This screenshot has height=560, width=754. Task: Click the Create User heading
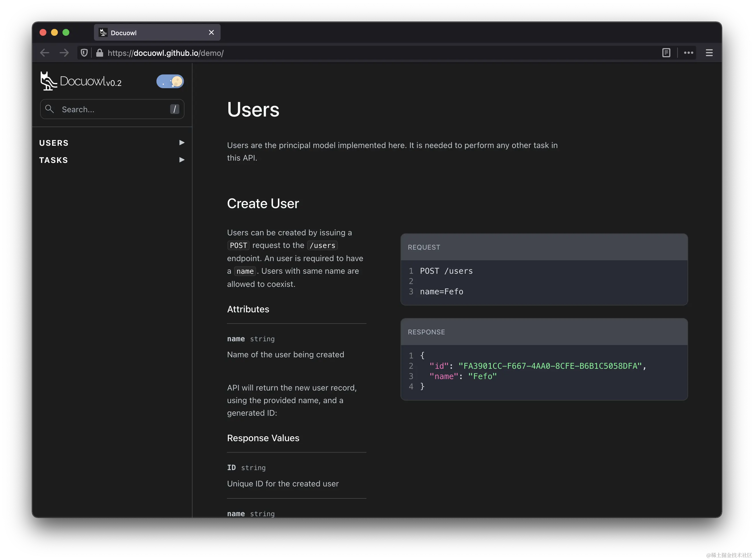pyautogui.click(x=263, y=204)
